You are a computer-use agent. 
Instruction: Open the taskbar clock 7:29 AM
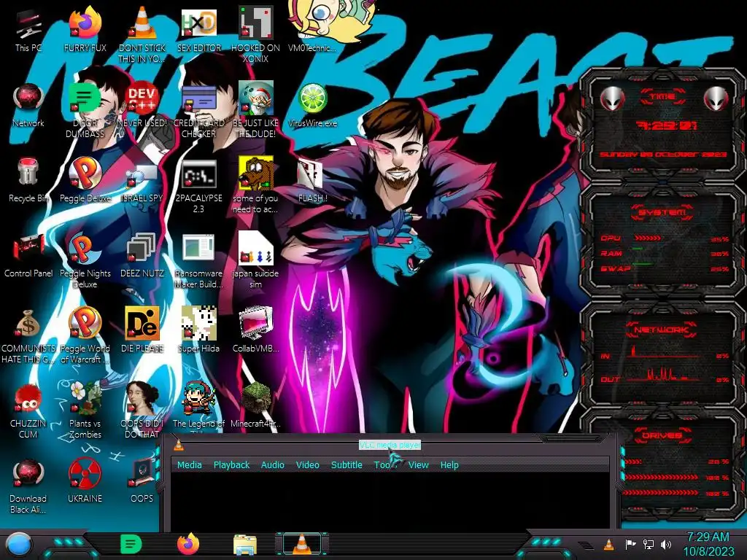point(708,544)
